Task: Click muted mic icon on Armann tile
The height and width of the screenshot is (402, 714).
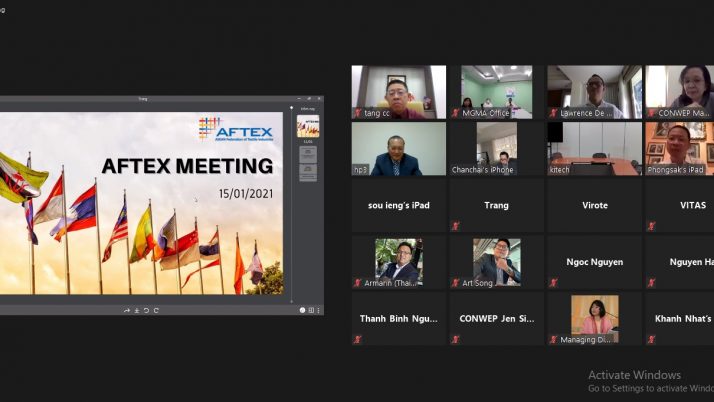Action: tap(358, 283)
